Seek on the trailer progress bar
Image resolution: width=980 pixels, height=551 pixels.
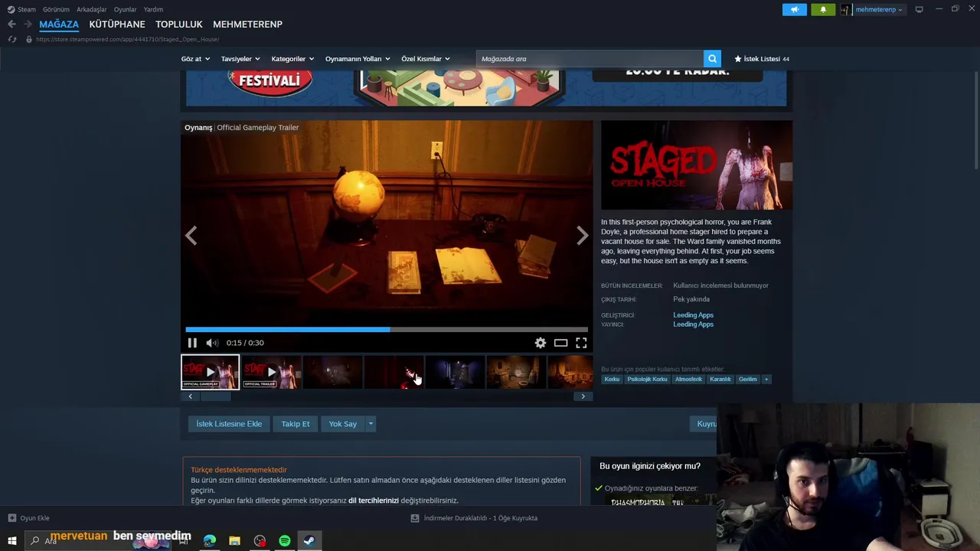(387, 330)
